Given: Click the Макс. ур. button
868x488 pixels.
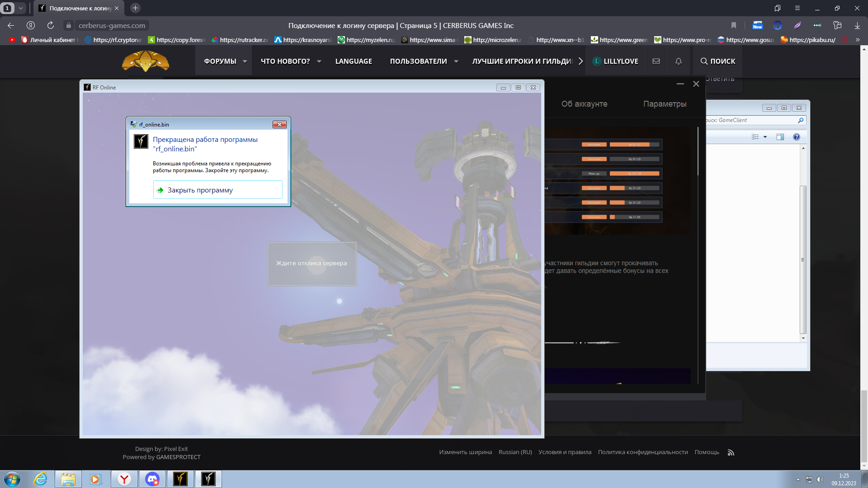Looking at the screenshot, I should point(594,174).
